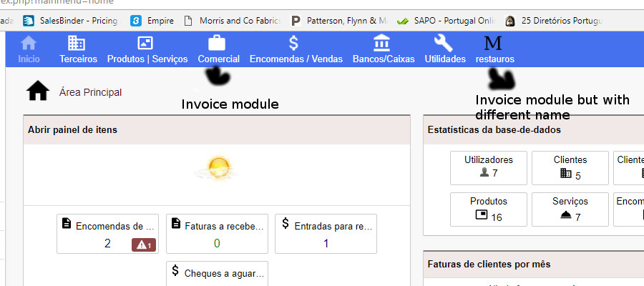Open the Inicio home icon
The height and width of the screenshot is (286, 644).
pyautogui.click(x=29, y=43)
